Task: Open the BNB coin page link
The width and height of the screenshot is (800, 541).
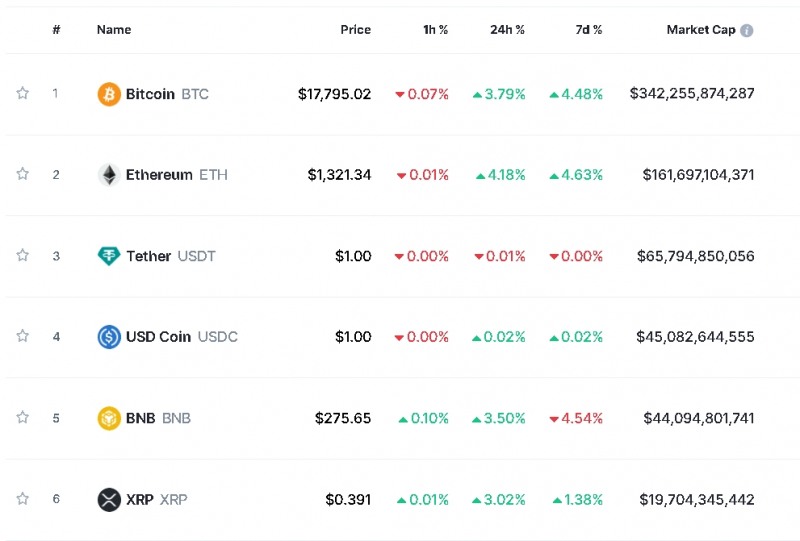Action: click(x=157, y=418)
